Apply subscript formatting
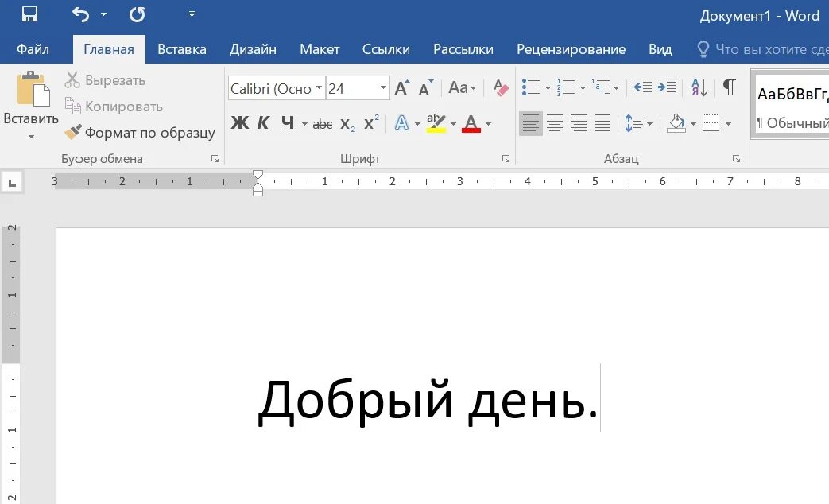 (347, 123)
